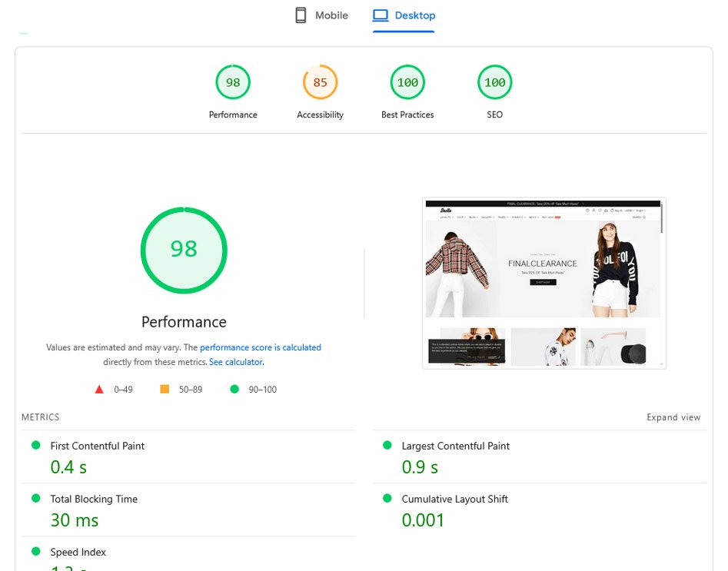The height and width of the screenshot is (571, 728).
Task: Click the Largest Contentful Paint metric label
Action: tap(455, 447)
